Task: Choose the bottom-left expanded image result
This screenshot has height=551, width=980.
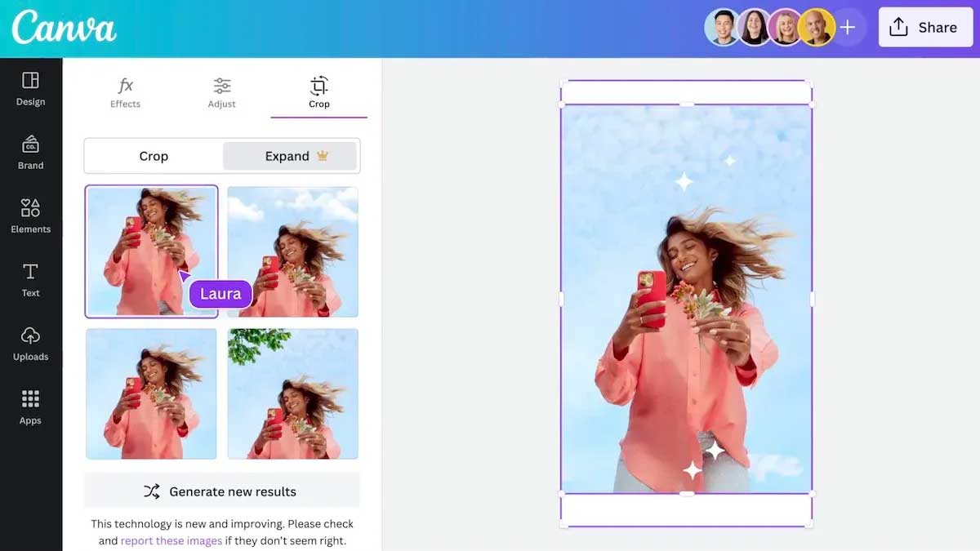Action: (151, 393)
